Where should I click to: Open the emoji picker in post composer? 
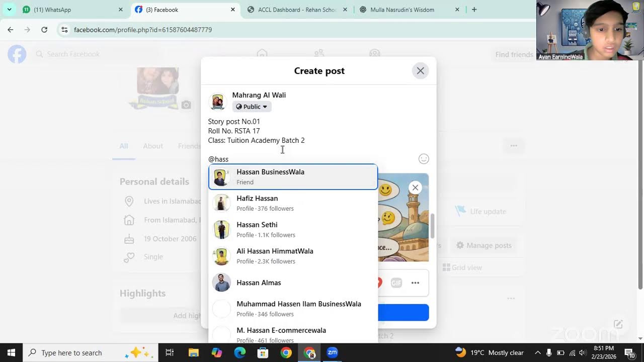point(424,159)
